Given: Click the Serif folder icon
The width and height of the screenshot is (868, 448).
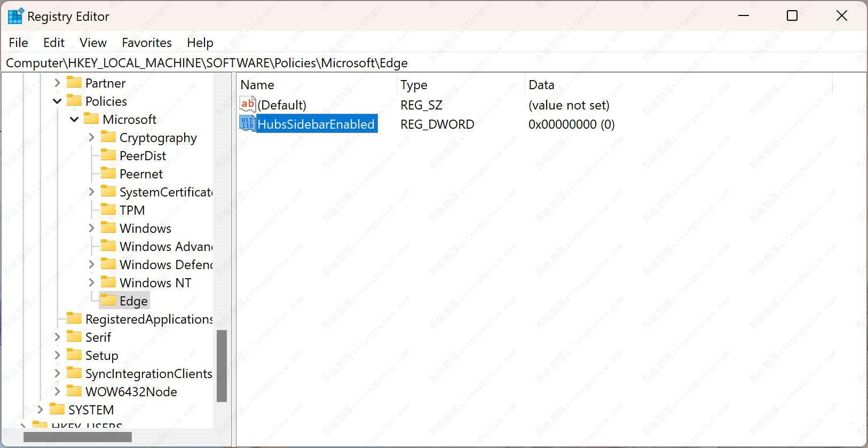Looking at the screenshot, I should pos(74,337).
